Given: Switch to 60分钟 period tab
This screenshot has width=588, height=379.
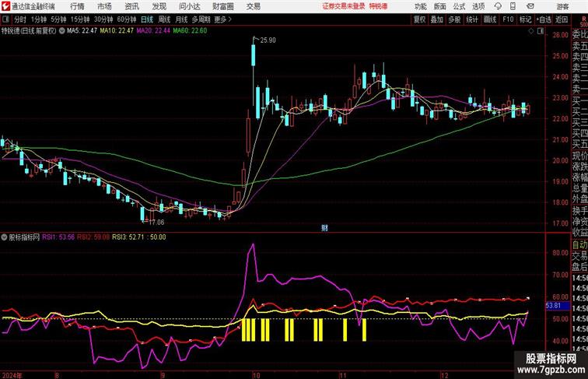Looking at the screenshot, I should coord(126,19).
